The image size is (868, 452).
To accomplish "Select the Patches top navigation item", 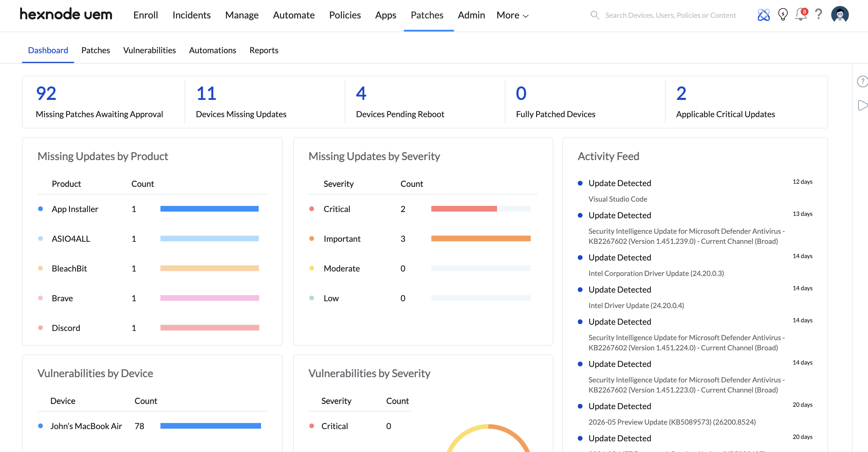I will tap(427, 15).
